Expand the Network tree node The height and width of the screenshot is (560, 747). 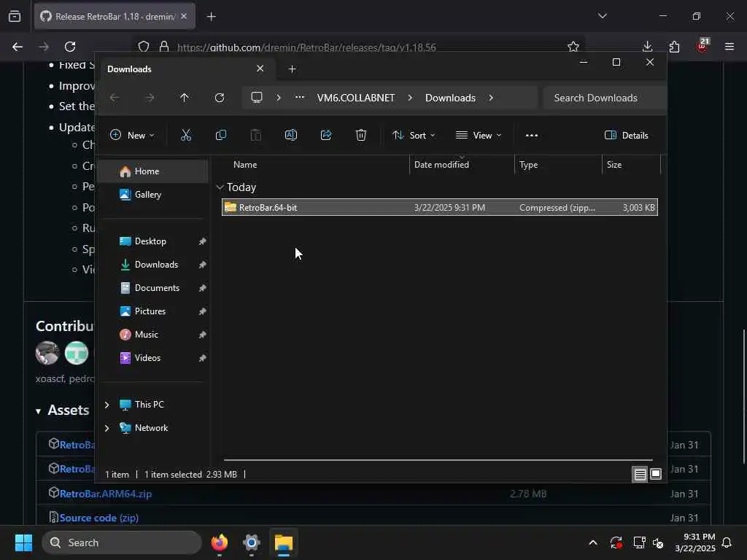[x=107, y=428]
